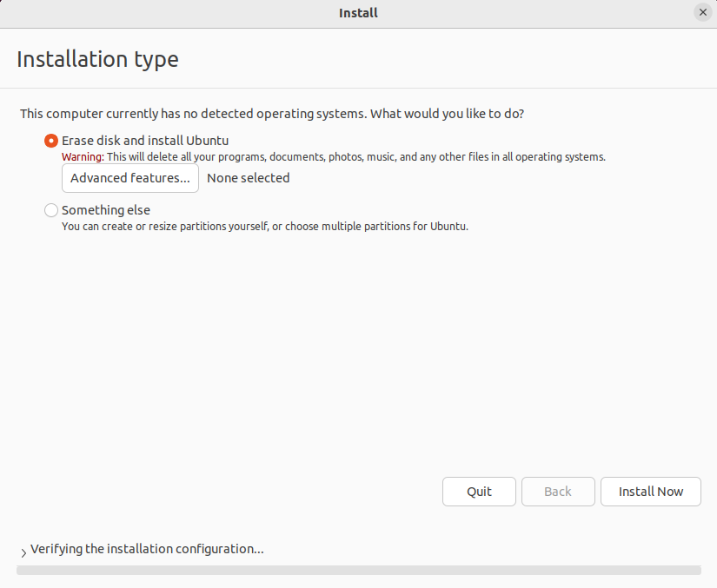Close the Install window with X icon
Screen dimensions: 717x588
703,12
